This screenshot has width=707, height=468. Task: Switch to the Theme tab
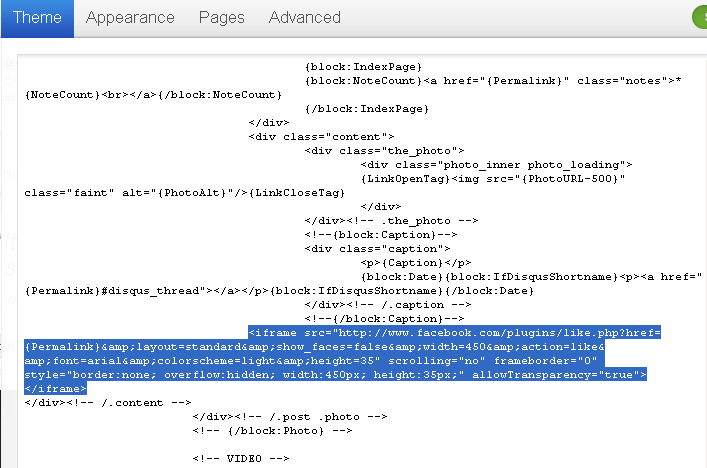(37, 18)
